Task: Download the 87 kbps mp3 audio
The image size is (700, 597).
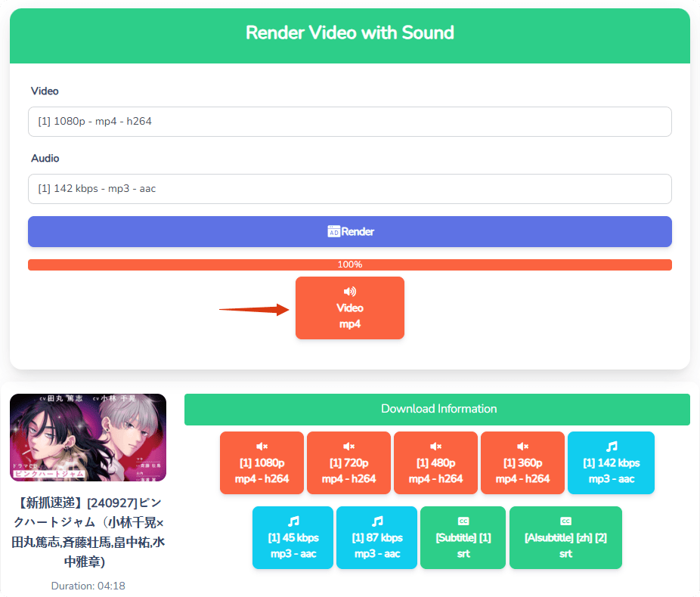Action: (x=376, y=538)
